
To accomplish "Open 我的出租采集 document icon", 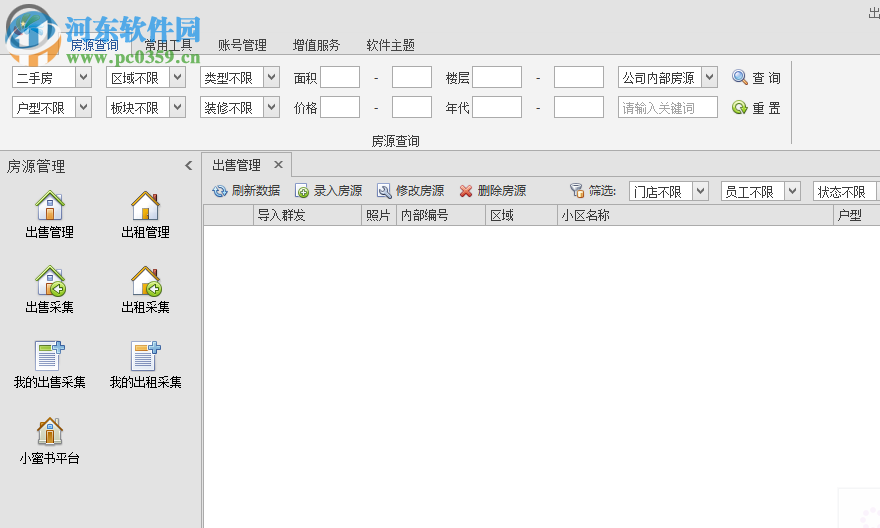I will point(146,356).
